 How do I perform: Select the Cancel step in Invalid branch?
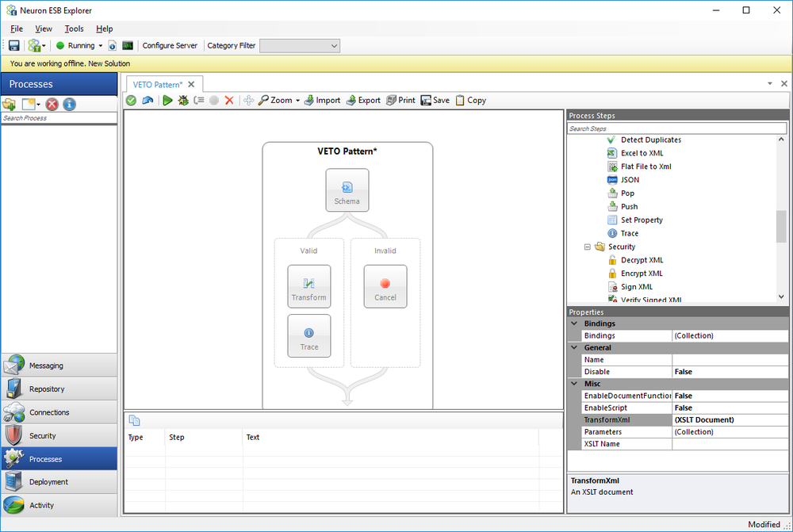click(385, 286)
